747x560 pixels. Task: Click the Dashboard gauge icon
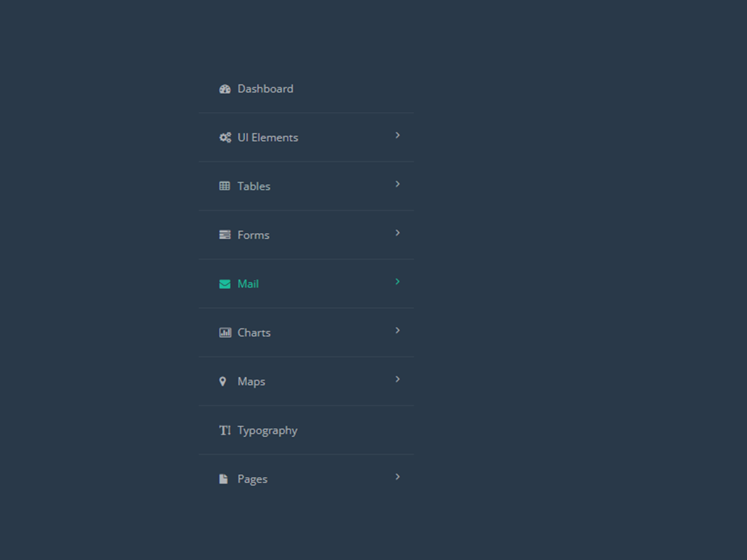(x=225, y=89)
